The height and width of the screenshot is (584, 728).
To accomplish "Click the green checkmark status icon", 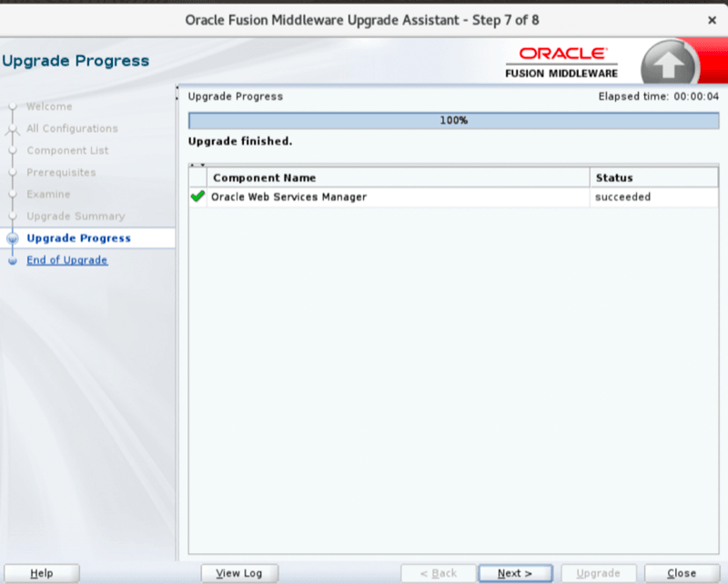I will point(197,196).
